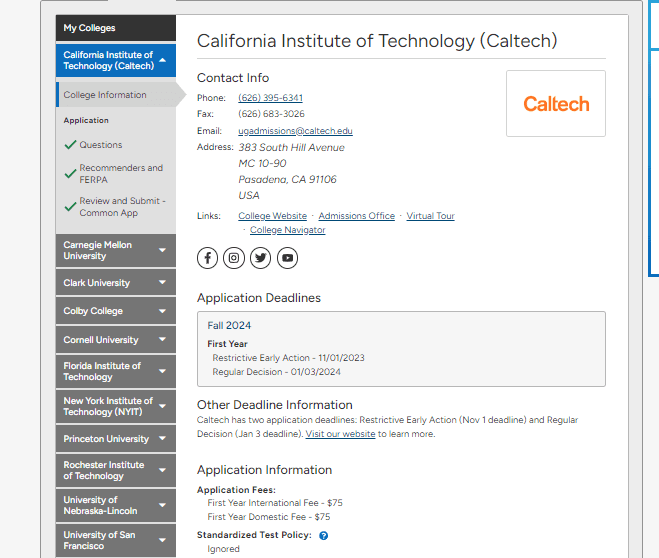Open Caltech's Instagram icon
The height and width of the screenshot is (558, 659).
tap(234, 258)
